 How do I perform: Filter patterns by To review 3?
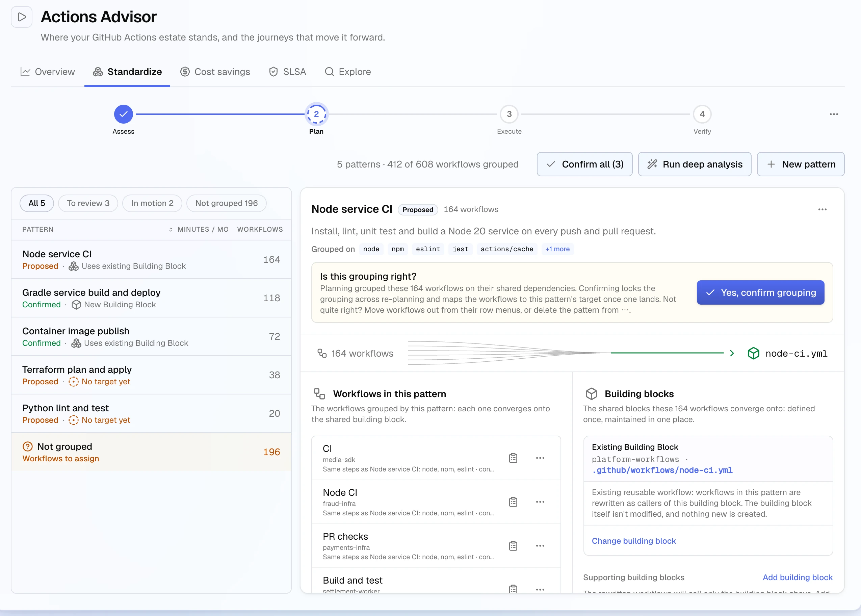pyautogui.click(x=88, y=203)
